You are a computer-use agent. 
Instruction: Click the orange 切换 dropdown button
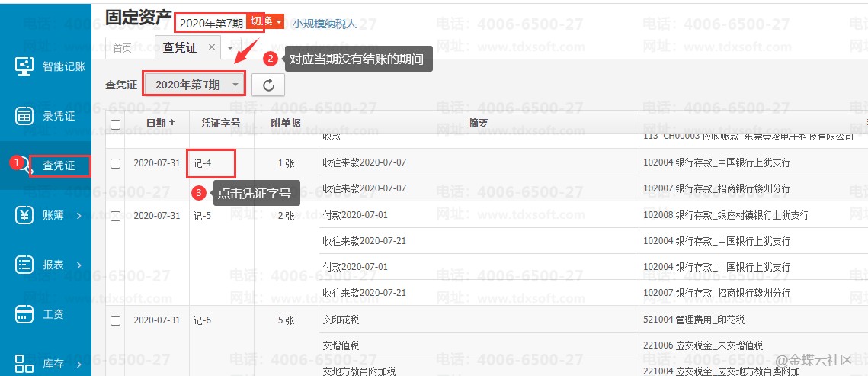tap(266, 22)
